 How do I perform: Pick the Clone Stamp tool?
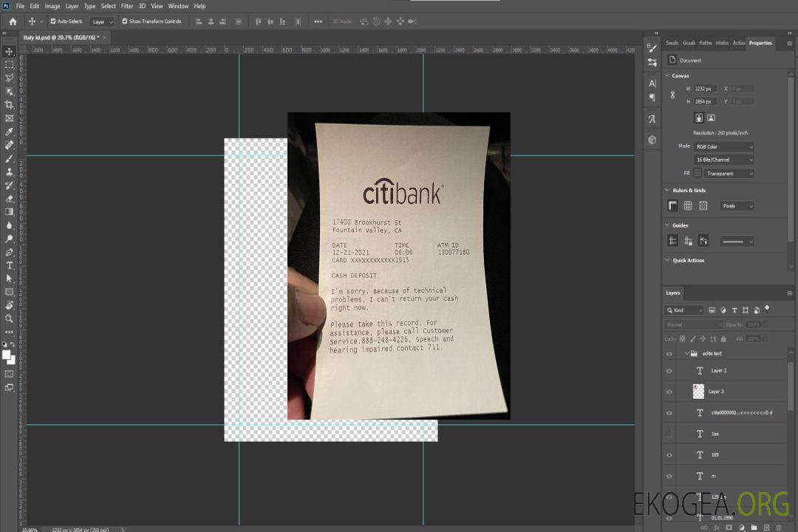coord(9,171)
